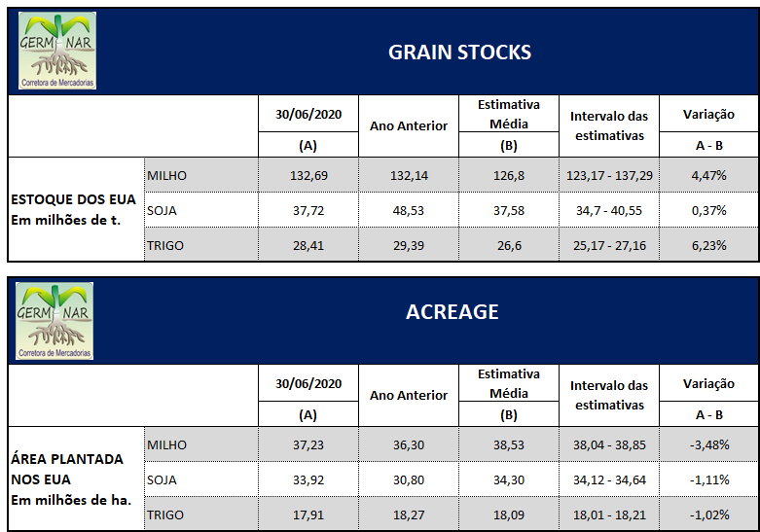This screenshot has height=532, width=760.
Task: Select the 37,23 corn acreage cell
Action: [308, 444]
